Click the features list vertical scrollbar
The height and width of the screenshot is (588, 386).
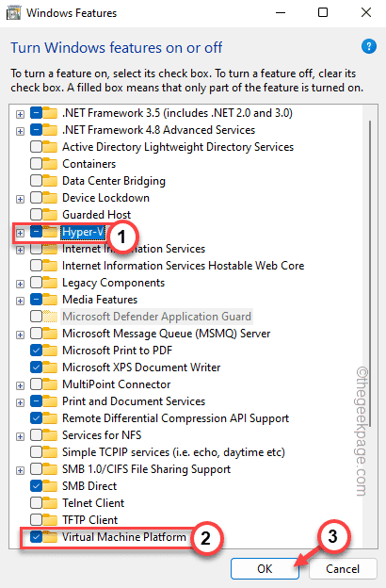point(370,273)
